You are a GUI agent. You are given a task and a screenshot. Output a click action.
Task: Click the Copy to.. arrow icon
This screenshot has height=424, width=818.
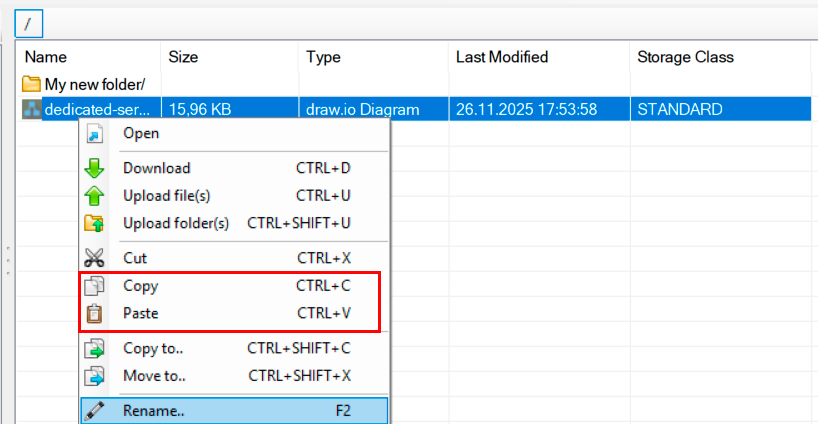tap(95, 349)
